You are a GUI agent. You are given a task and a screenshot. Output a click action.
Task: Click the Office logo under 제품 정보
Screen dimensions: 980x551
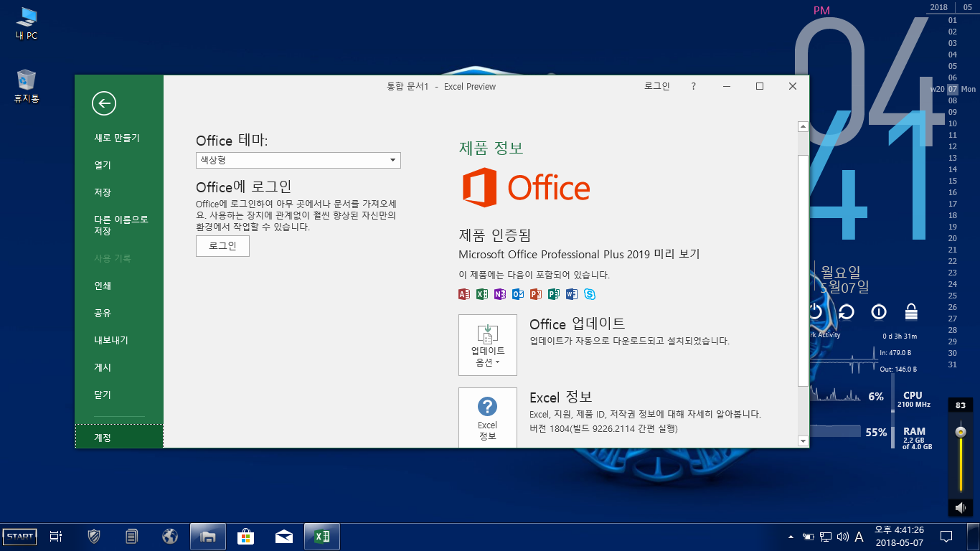point(526,188)
